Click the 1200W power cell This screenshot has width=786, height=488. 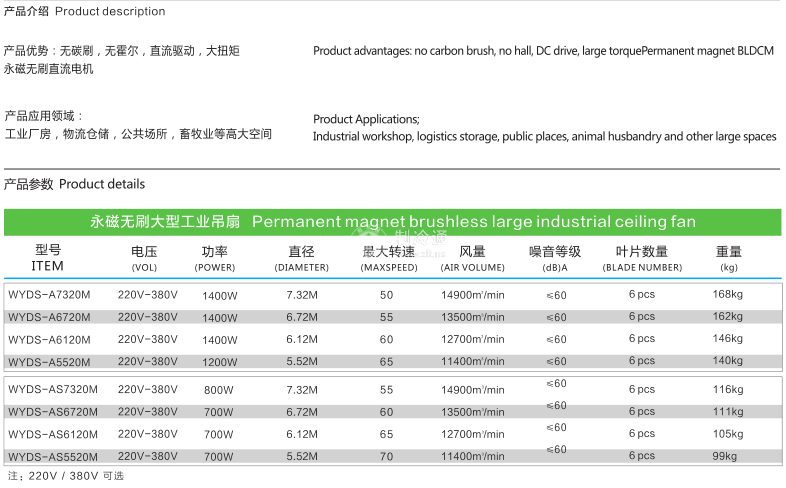(220, 361)
